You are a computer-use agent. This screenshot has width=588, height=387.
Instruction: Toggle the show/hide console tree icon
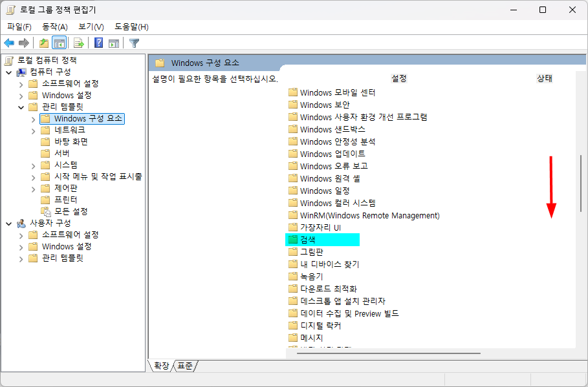point(60,43)
